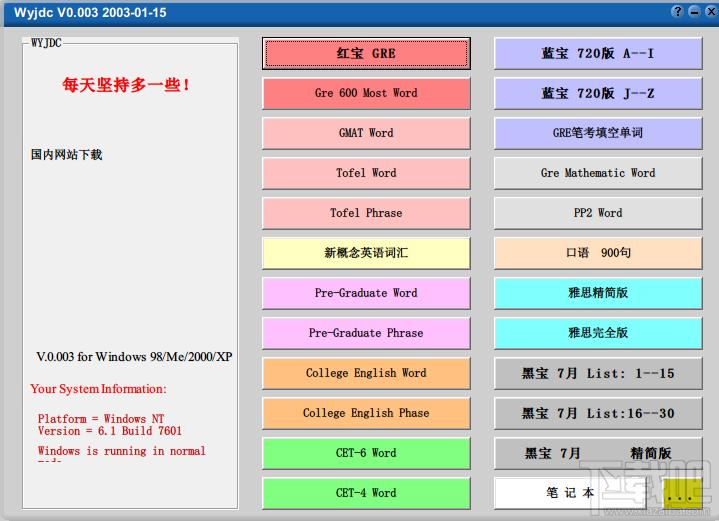Select GRE笔考填空单词 button
Screen dimensions: 719x521
tap(598, 133)
